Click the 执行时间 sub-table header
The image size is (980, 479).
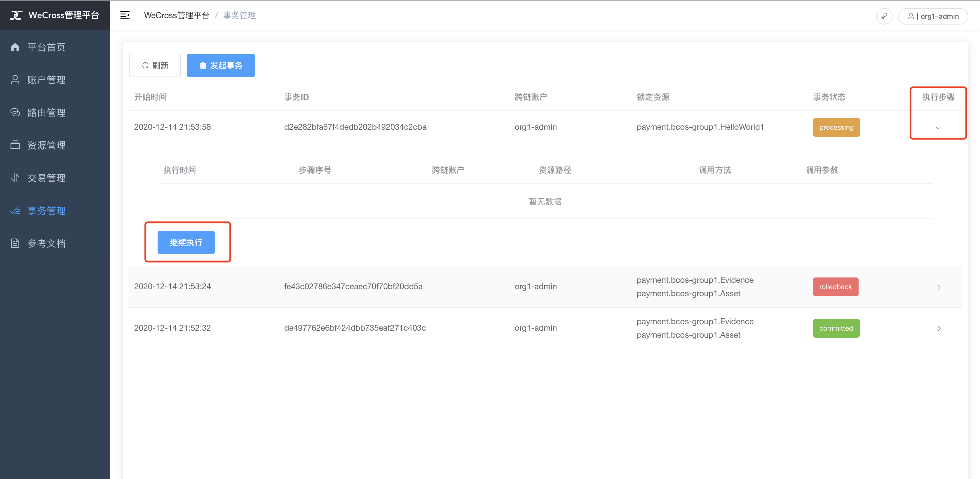pyautogui.click(x=179, y=170)
